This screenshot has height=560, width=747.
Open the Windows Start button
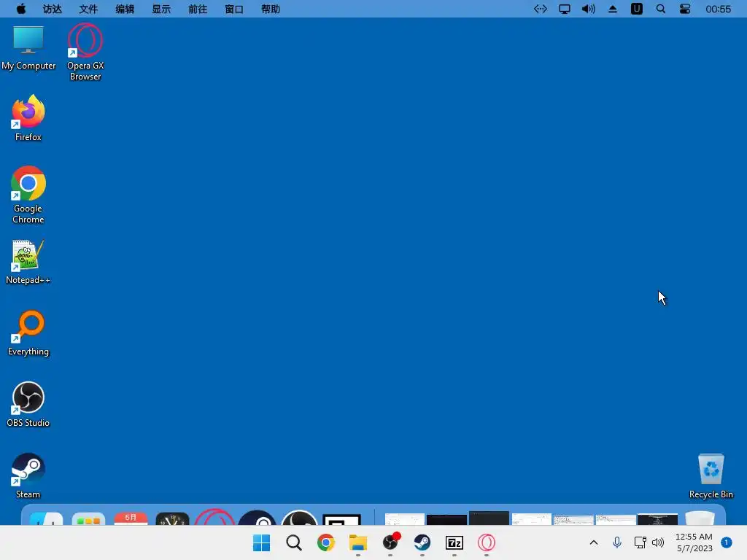pos(262,542)
